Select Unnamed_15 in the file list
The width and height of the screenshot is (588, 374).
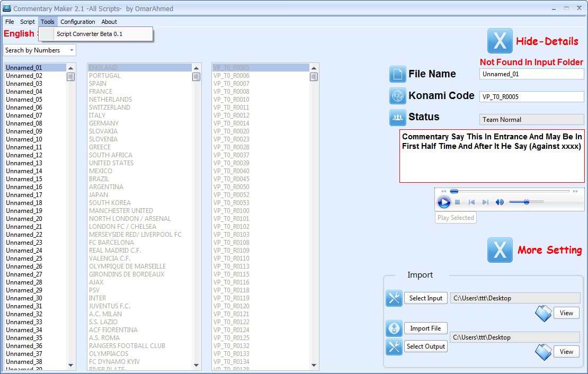24,179
